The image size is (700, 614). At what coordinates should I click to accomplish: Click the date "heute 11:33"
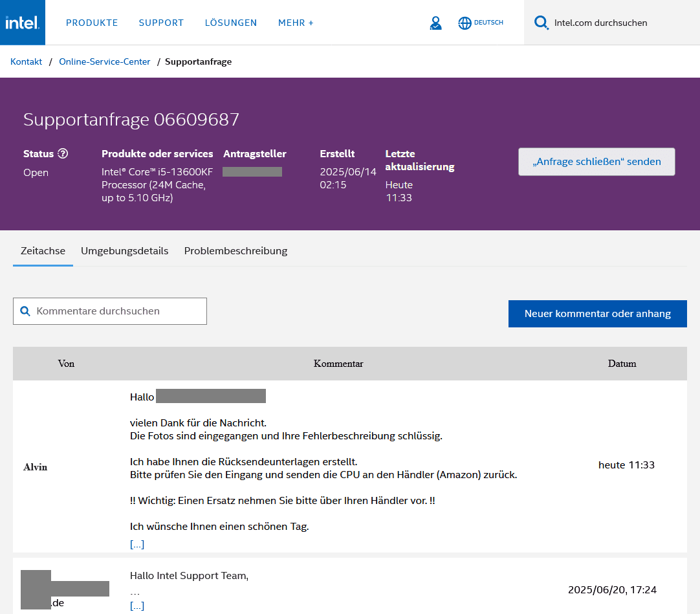tap(626, 465)
